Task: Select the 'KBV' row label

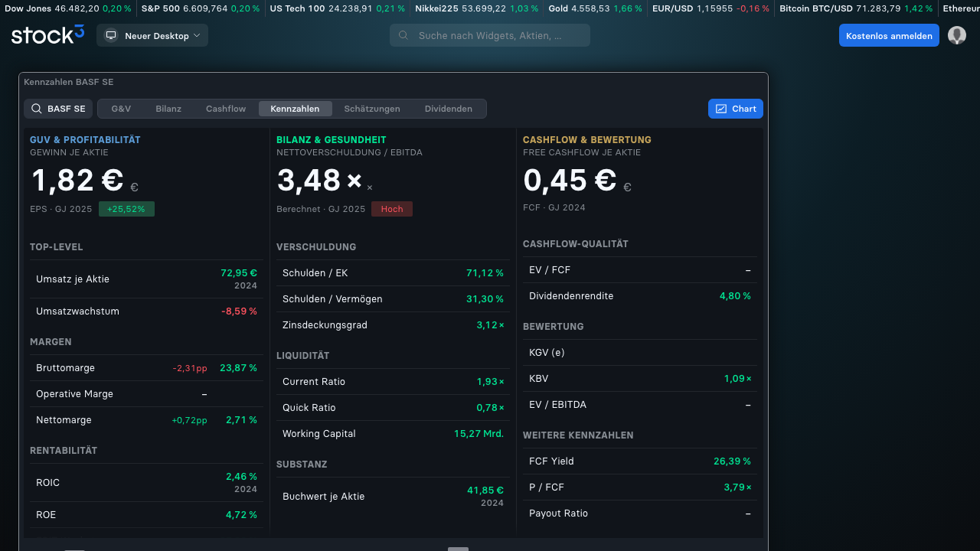Action: pos(539,379)
